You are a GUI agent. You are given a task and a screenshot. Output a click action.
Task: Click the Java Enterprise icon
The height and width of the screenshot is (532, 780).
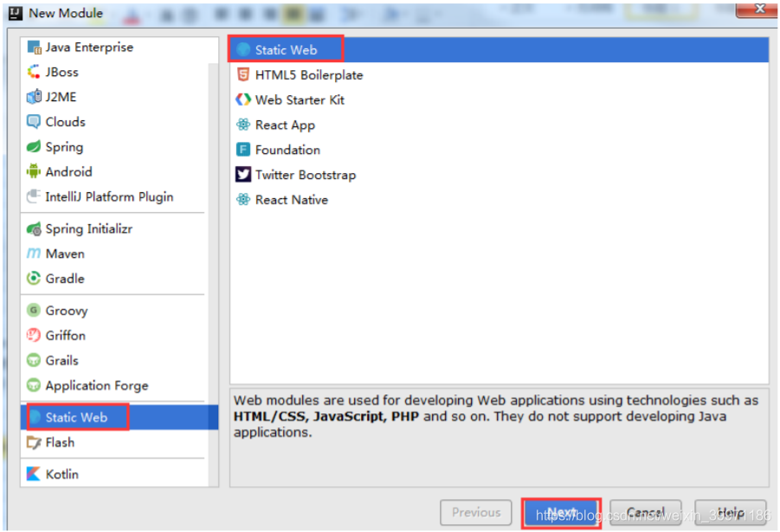(x=34, y=48)
